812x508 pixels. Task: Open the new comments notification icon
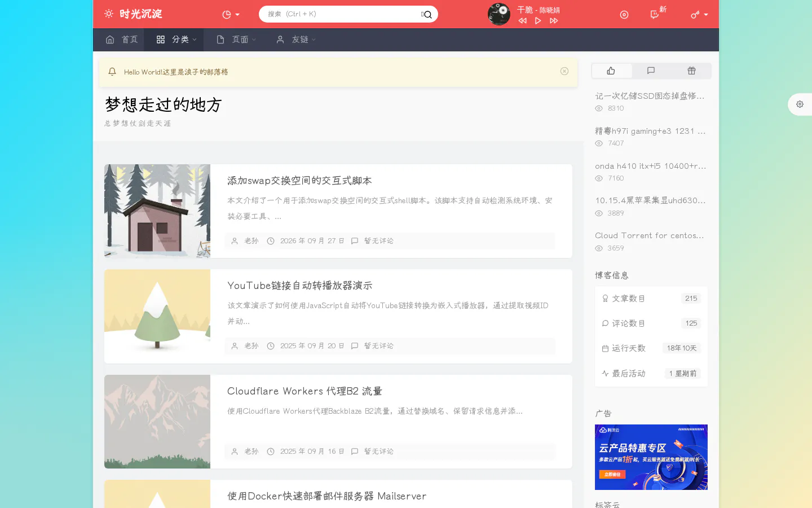pyautogui.click(x=655, y=15)
